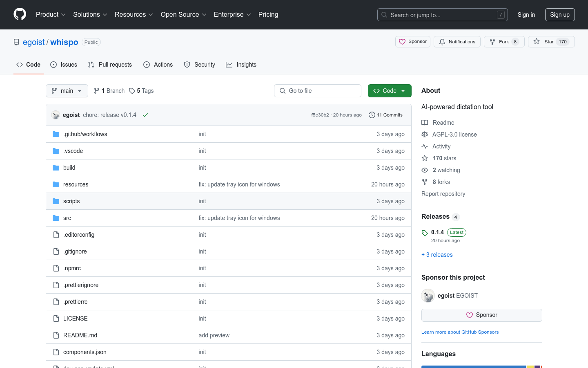Click the Sign up button

click(x=560, y=15)
